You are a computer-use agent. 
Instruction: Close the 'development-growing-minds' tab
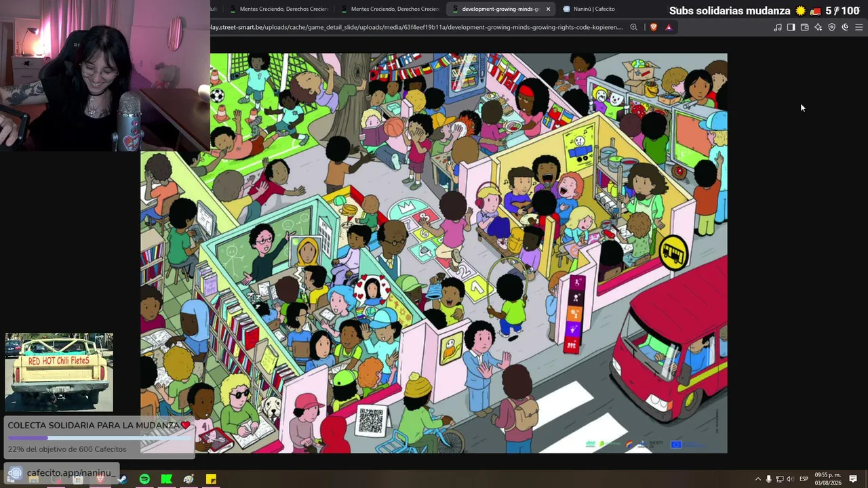pyautogui.click(x=548, y=9)
